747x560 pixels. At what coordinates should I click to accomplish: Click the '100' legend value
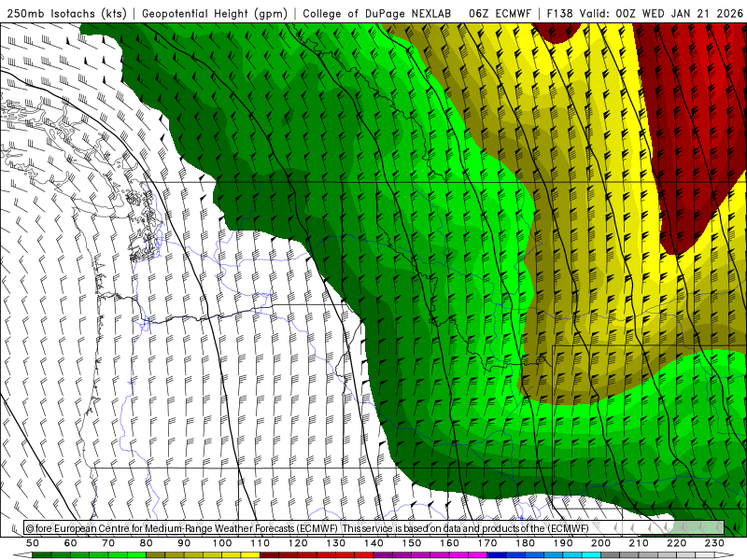[x=222, y=543]
